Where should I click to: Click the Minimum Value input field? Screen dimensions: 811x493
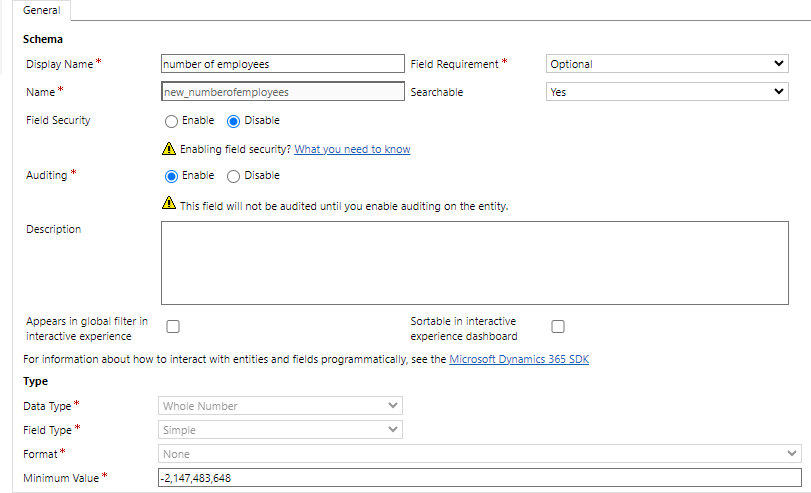pos(479,477)
